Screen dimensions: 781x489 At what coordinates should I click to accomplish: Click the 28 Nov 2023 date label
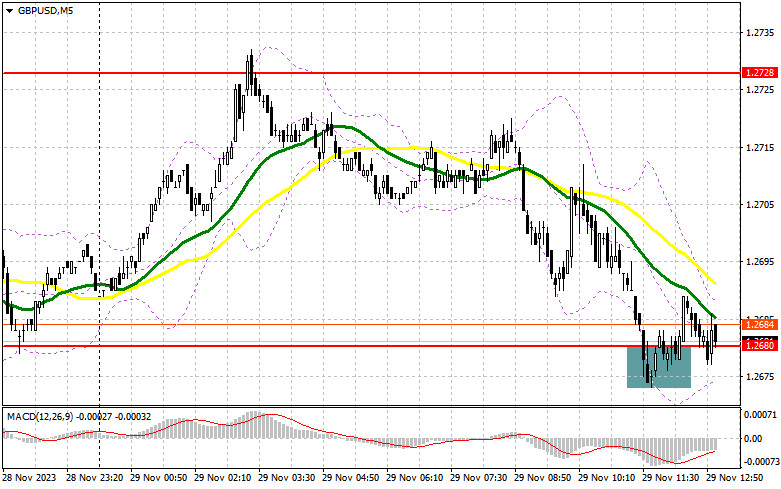click(x=30, y=478)
